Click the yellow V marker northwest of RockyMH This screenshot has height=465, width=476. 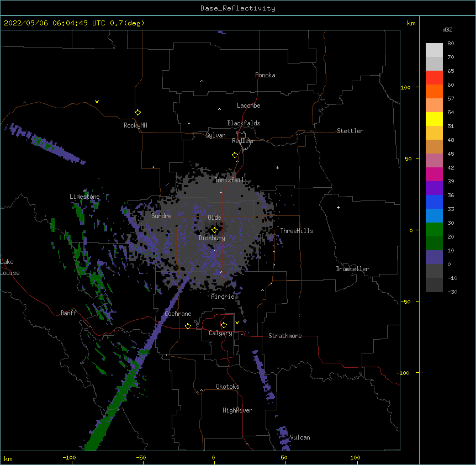[97, 102]
